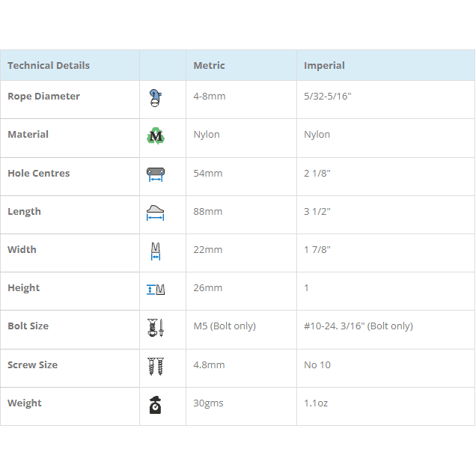Screen dimensions: 476x476
Task: Click the No 10 screw size value
Action: click(317, 365)
